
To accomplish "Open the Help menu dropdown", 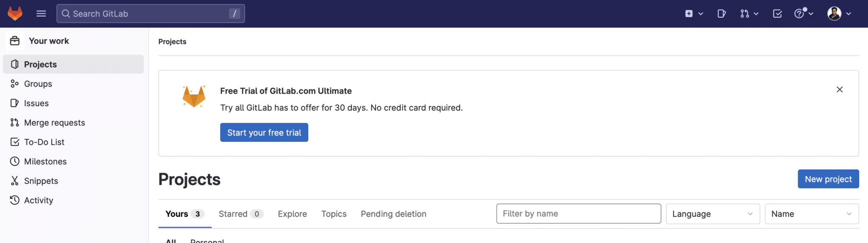I will tap(803, 14).
